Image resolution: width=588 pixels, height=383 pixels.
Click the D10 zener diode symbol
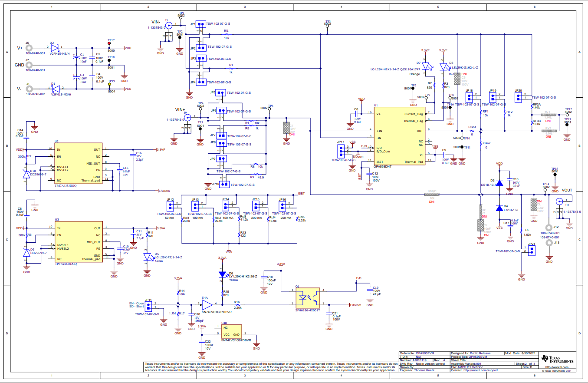27,173
